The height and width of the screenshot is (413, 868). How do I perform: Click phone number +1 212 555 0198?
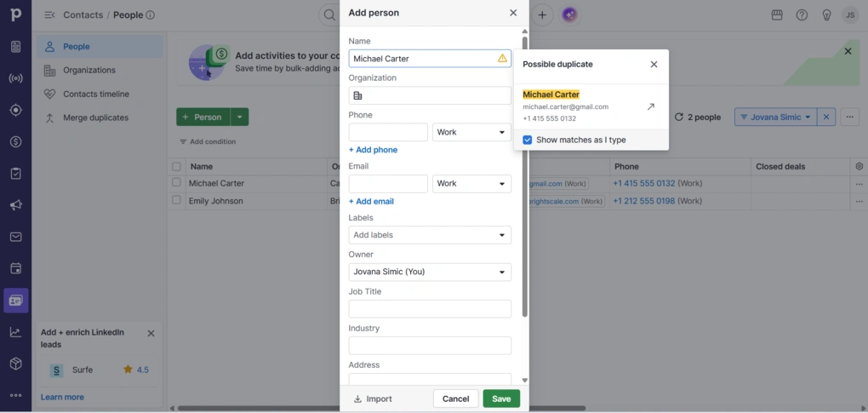[644, 201]
